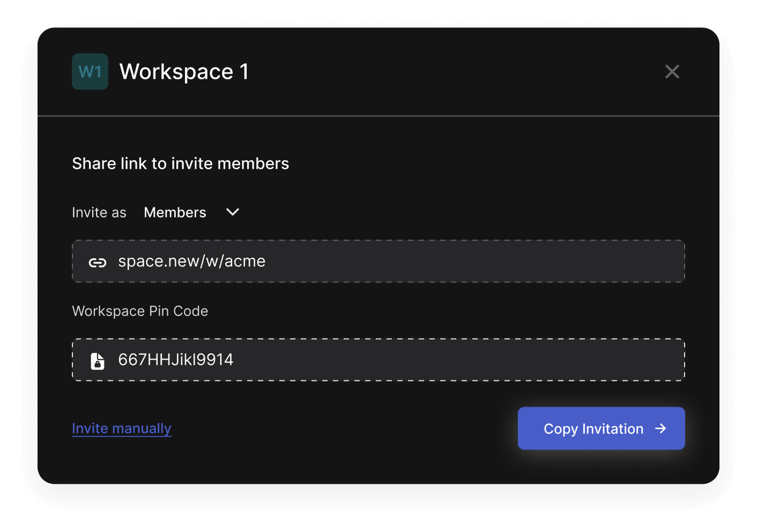Click the "Invite as" label
The image size is (757, 532).
tap(99, 213)
